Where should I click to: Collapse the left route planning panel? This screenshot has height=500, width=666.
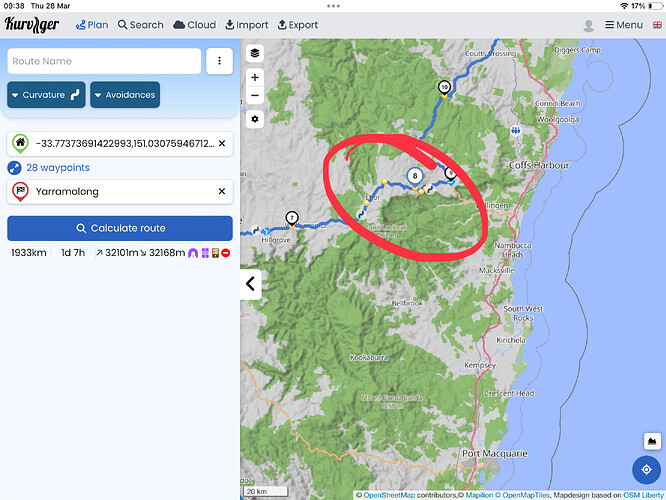[250, 284]
